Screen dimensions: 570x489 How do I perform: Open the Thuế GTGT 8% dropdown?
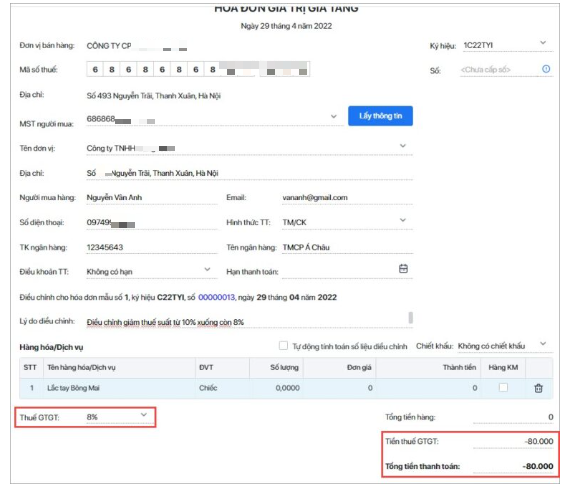click(x=144, y=415)
